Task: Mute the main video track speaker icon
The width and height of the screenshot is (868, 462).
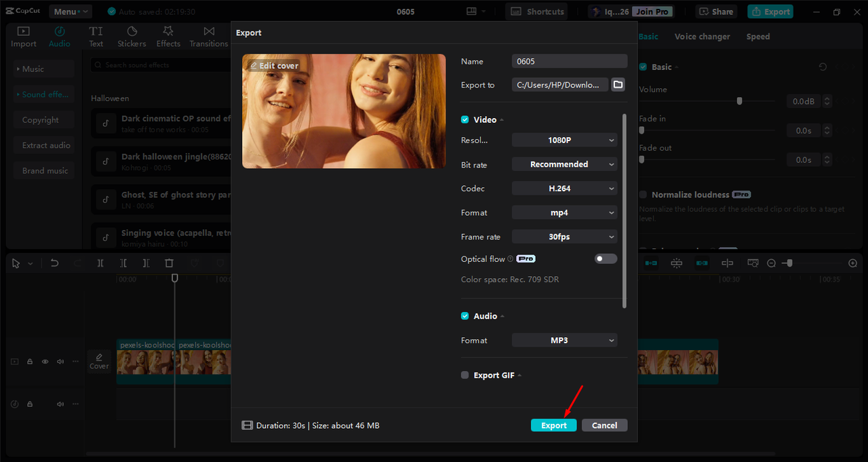Action: (x=60, y=362)
